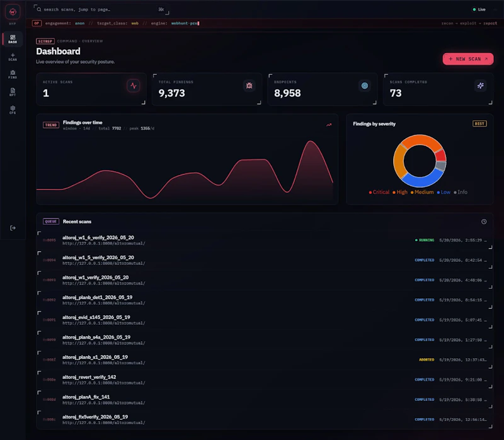
Task: Click the Total Findings bug icon
Action: click(249, 86)
